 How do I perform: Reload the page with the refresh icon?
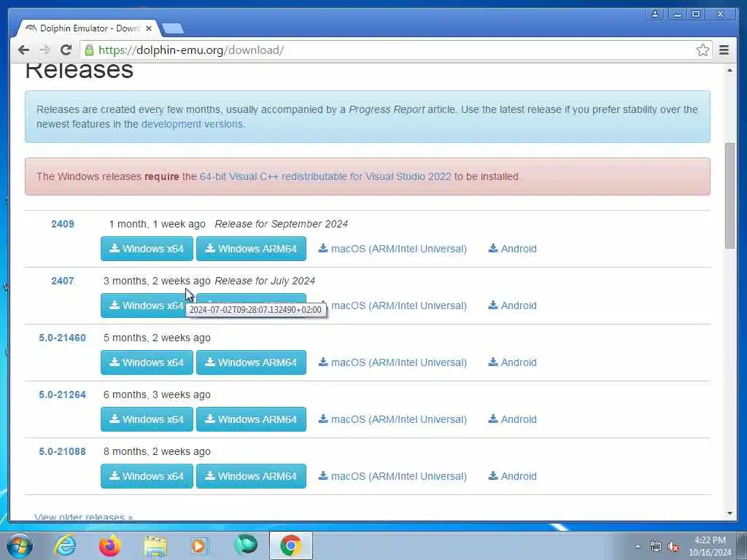(66, 50)
